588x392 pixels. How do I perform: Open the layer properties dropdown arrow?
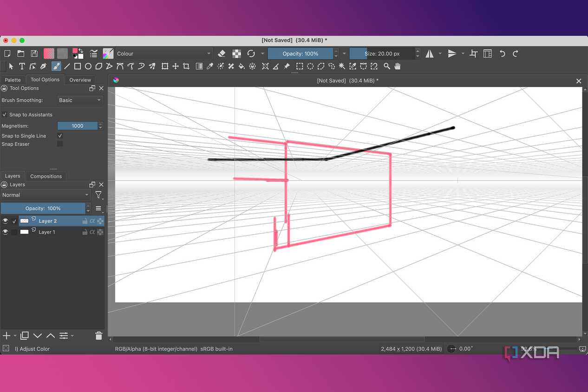point(72,336)
